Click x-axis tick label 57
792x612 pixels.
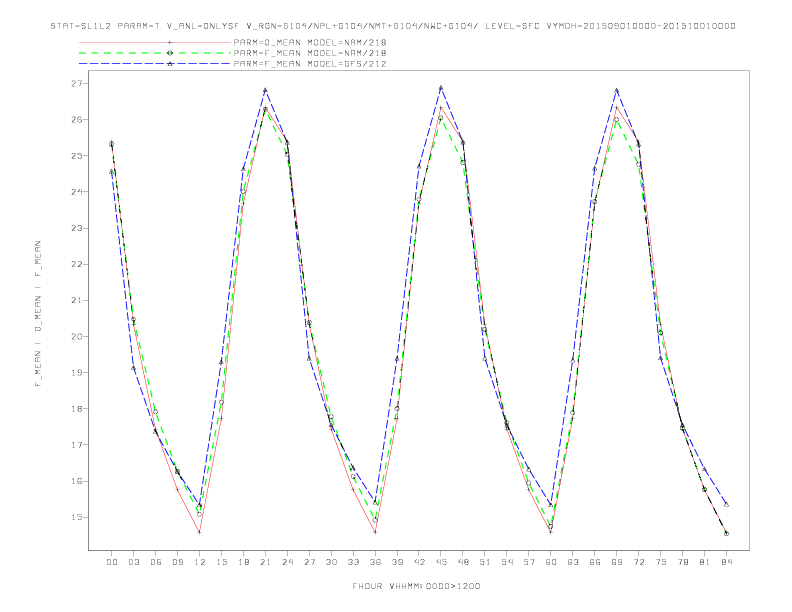[529, 562]
